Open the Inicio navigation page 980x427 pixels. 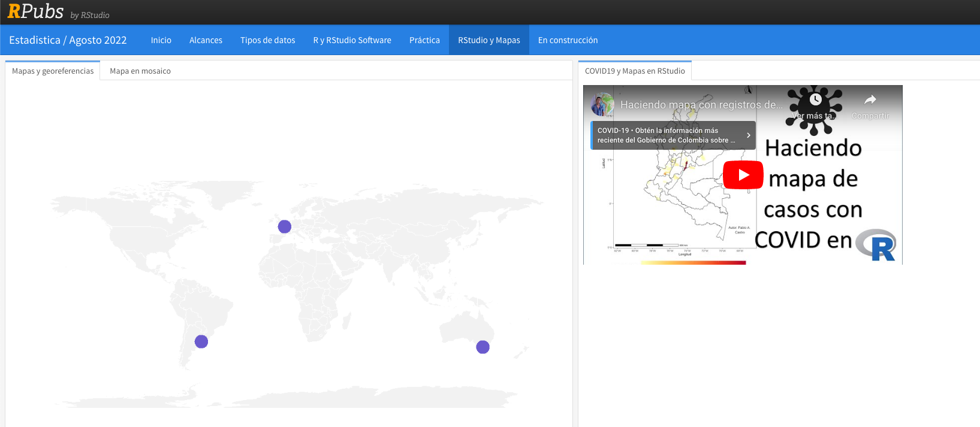click(161, 40)
